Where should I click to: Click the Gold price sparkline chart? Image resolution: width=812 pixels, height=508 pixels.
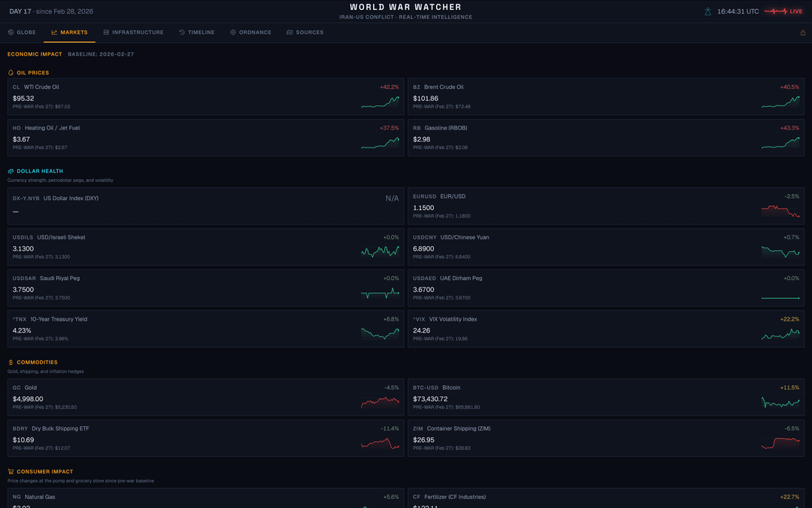point(380,403)
